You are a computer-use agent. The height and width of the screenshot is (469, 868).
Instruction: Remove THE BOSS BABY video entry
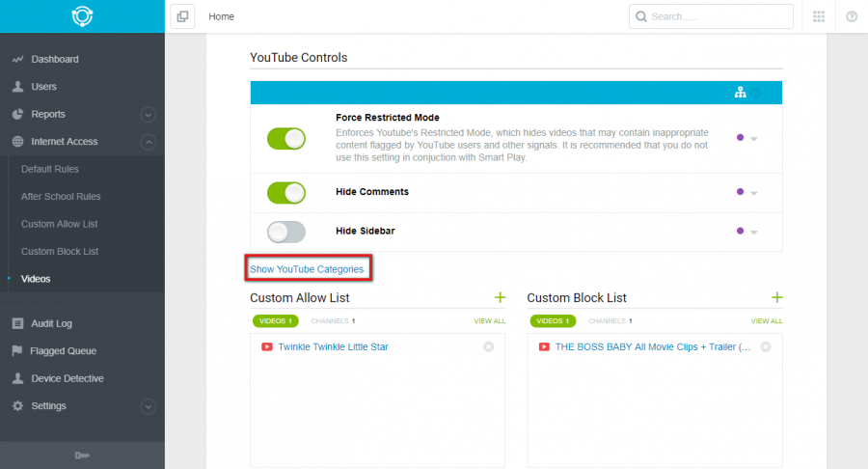(x=766, y=346)
